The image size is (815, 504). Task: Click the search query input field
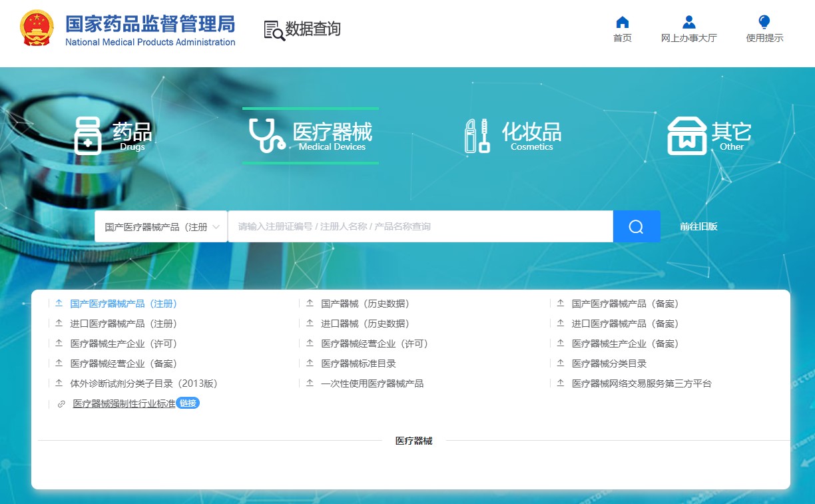tap(421, 226)
